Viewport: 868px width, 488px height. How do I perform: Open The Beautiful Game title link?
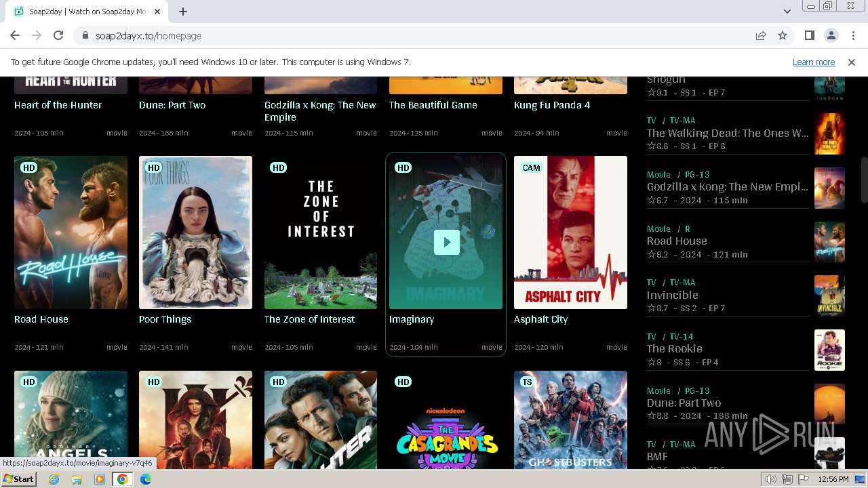(x=433, y=105)
